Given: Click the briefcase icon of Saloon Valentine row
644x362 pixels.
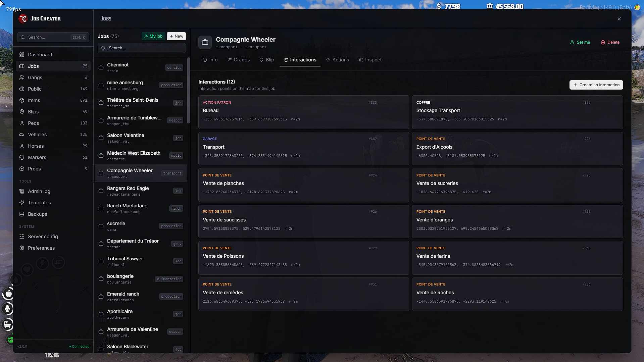Looking at the screenshot, I should [101, 138].
